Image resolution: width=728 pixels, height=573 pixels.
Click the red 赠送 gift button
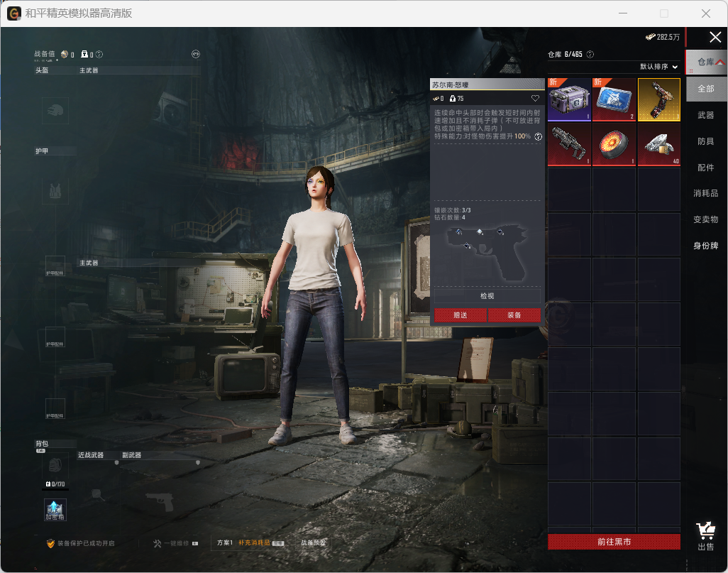460,315
